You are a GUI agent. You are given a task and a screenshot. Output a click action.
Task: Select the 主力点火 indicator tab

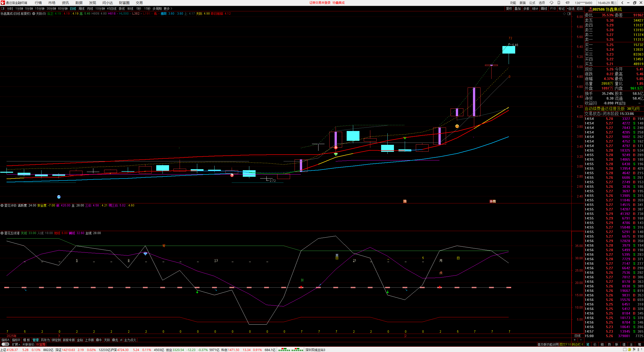pos(130,340)
